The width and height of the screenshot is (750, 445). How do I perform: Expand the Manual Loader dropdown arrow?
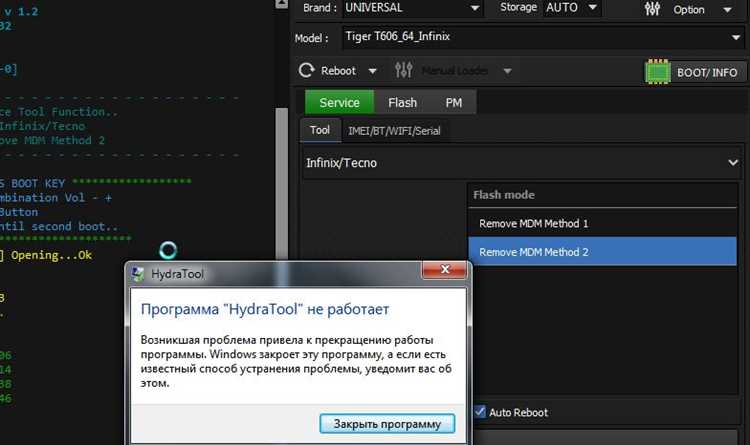[507, 71]
